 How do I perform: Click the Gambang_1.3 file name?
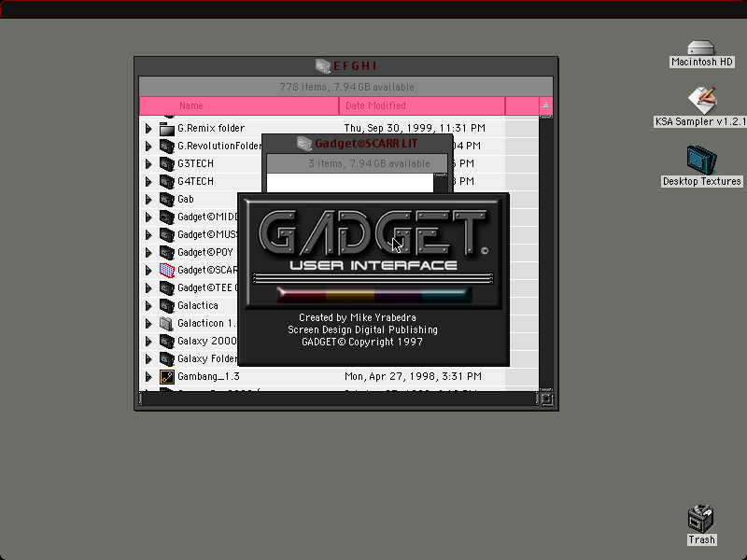[208, 377]
